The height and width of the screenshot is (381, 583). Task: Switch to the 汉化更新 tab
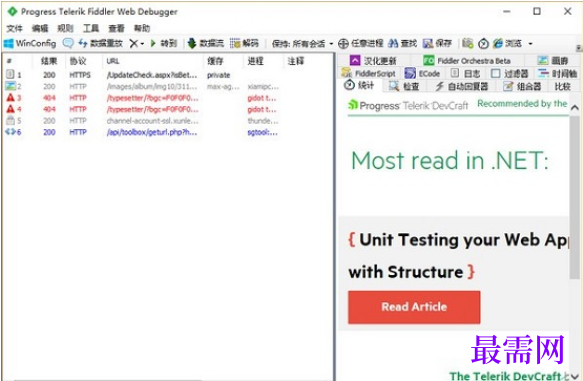tap(373, 61)
